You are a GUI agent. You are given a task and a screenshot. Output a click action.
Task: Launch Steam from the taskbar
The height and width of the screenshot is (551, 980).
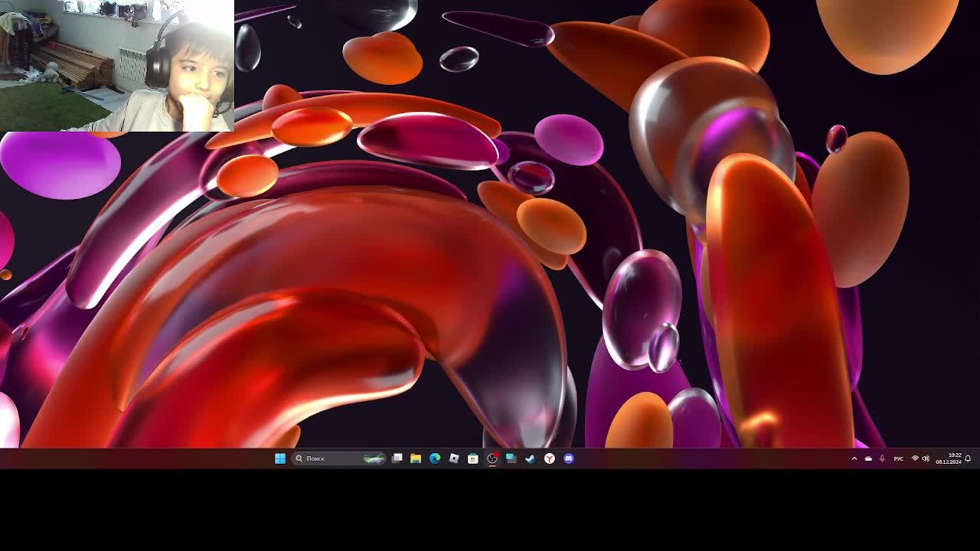pos(531,458)
